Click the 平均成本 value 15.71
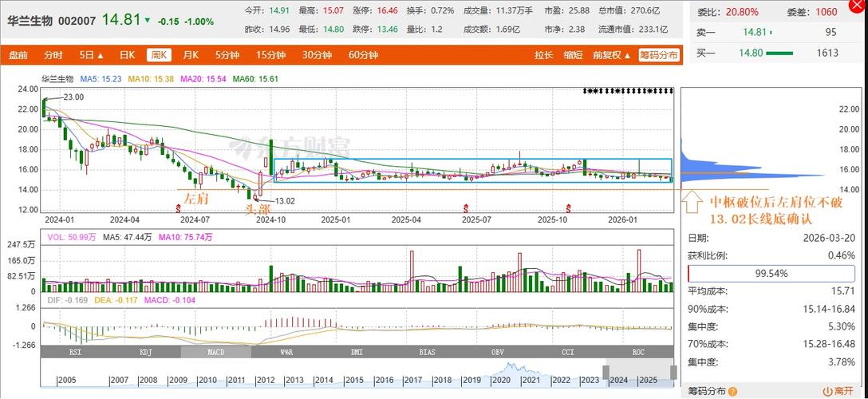The width and height of the screenshot is (868, 399). click(x=845, y=291)
